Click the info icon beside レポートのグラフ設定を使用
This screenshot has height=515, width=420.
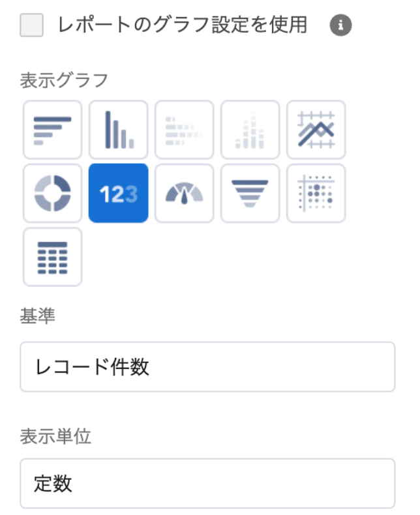(x=340, y=25)
